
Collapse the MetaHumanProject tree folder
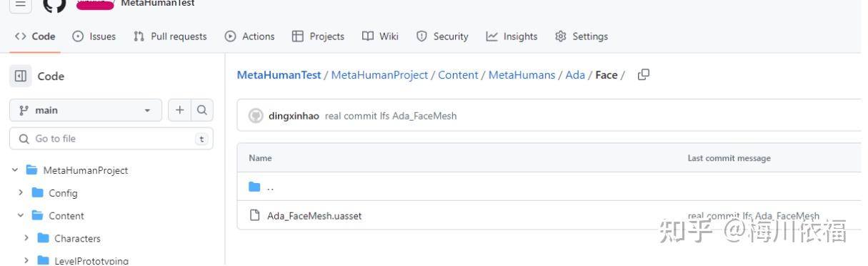15,170
